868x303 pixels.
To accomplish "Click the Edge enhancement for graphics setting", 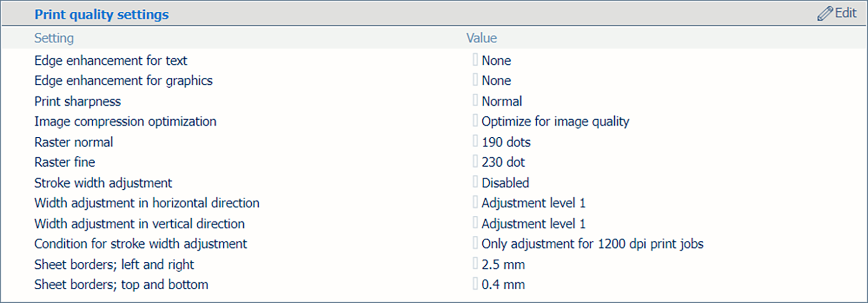I will (123, 81).
